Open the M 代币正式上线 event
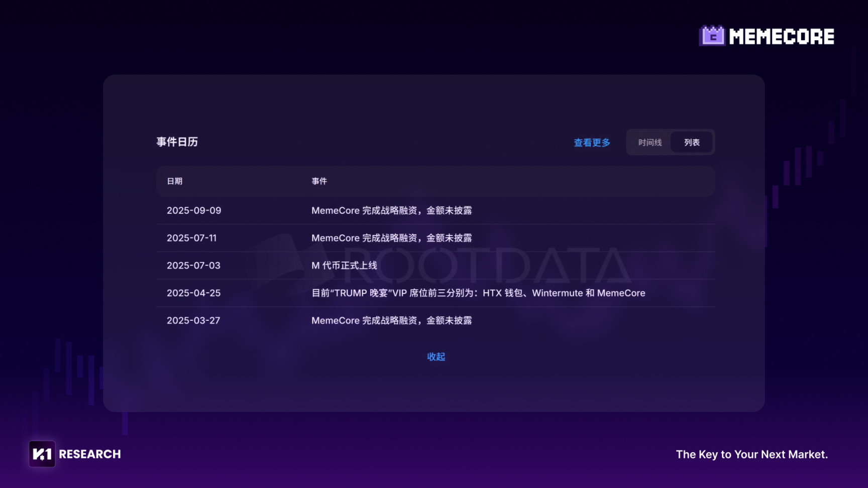 point(344,266)
